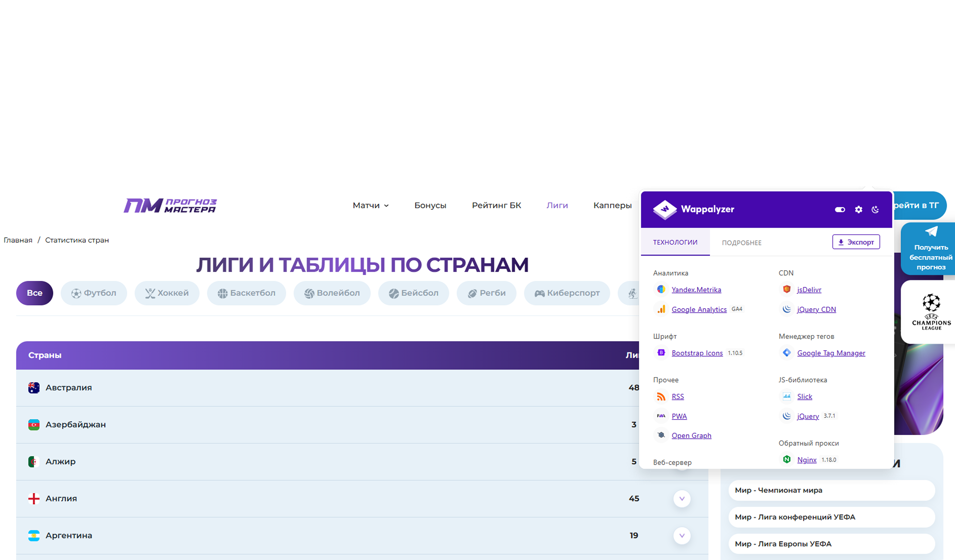Screen dimensions: 955x560
Task: Open Wappalyzer settings gear icon
Action: 858,210
